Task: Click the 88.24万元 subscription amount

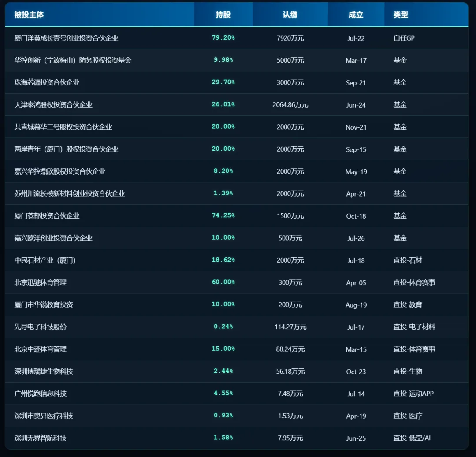Action: [x=290, y=349]
